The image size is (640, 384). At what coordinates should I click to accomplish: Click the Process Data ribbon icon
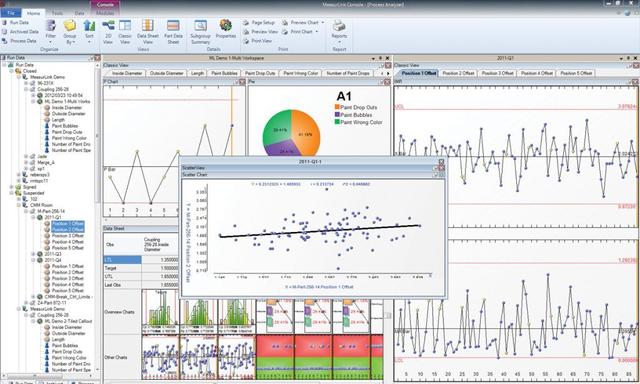pyautogui.click(x=4, y=41)
